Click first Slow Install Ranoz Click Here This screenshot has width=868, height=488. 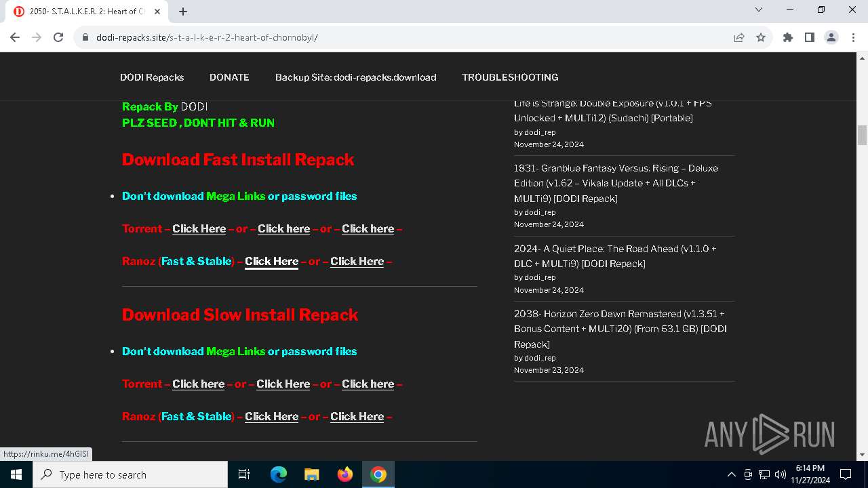click(271, 417)
